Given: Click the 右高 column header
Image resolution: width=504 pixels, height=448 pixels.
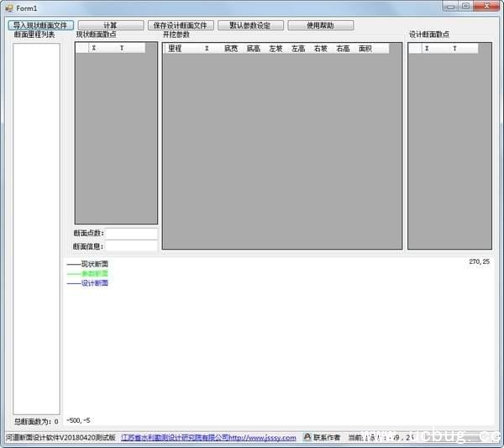Looking at the screenshot, I should [343, 49].
